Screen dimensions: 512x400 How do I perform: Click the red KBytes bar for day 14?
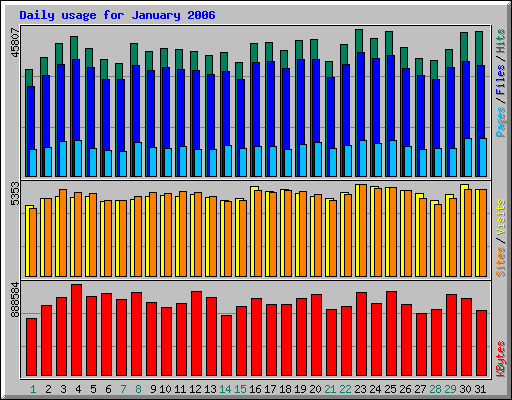tap(226, 346)
